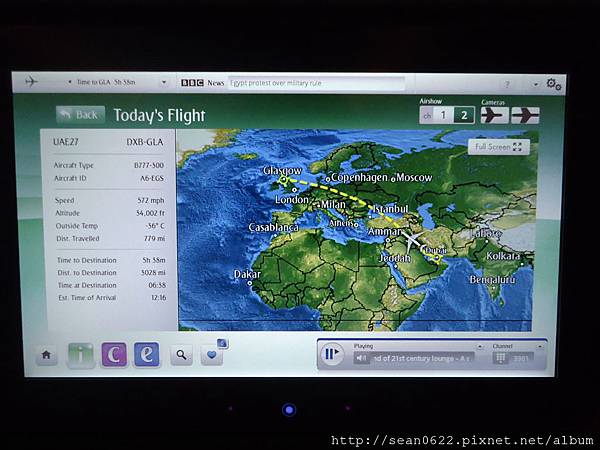Select the now-playing track title

422,358
